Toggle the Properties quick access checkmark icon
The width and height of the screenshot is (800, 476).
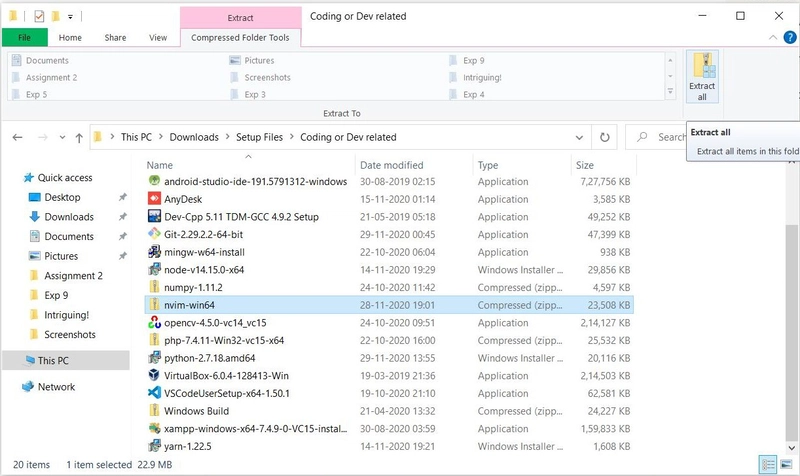click(39, 16)
